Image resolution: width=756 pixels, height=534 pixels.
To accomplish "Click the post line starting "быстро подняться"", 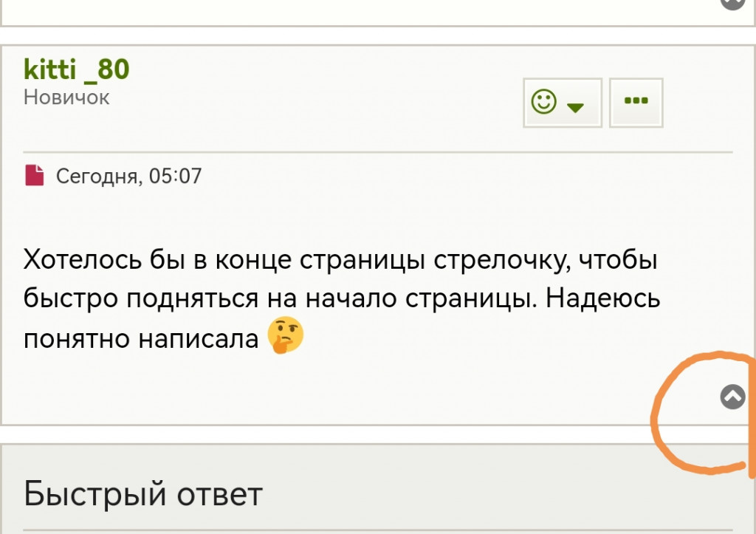I will [342, 299].
